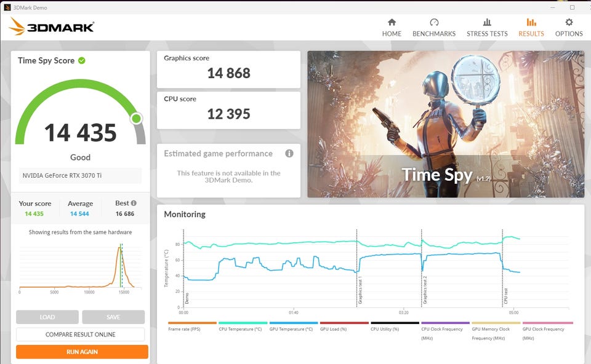Screen dimensions: 591x364
Task: Click the green Your score value
Action: pyautogui.click(x=34, y=214)
